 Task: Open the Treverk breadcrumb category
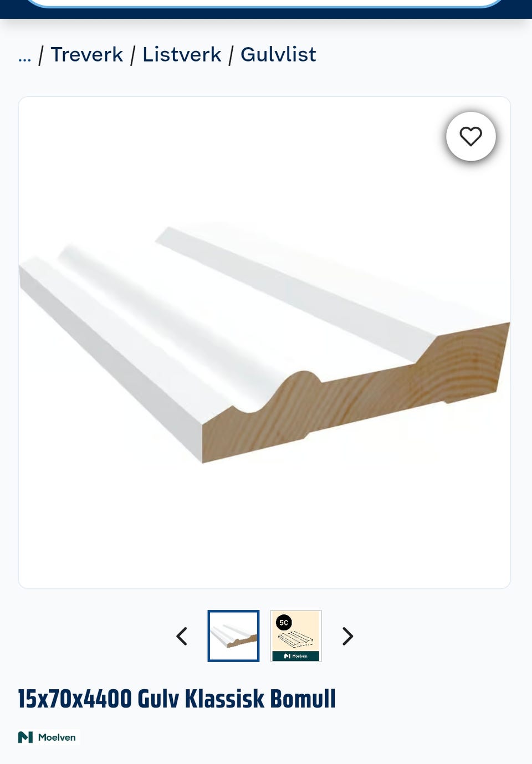[x=87, y=55]
